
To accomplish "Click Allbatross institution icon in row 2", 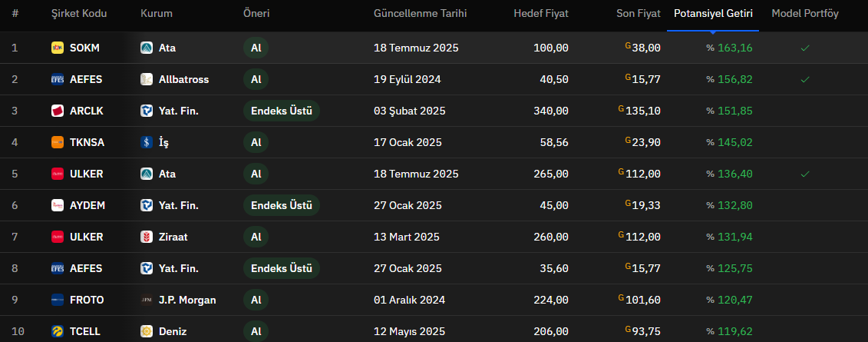I will (x=147, y=79).
